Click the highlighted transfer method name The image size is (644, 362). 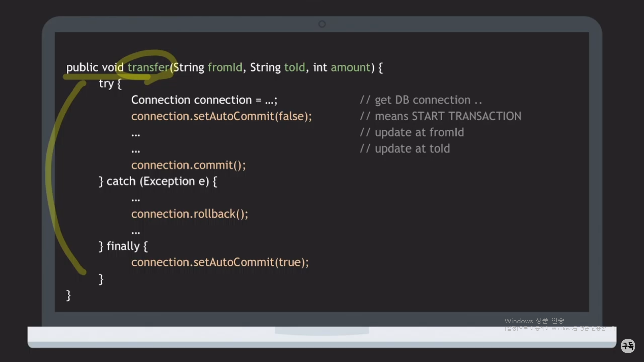click(148, 67)
